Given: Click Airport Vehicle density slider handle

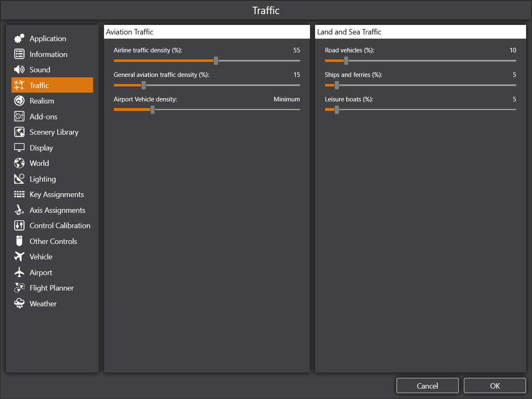Looking at the screenshot, I should [153, 110].
